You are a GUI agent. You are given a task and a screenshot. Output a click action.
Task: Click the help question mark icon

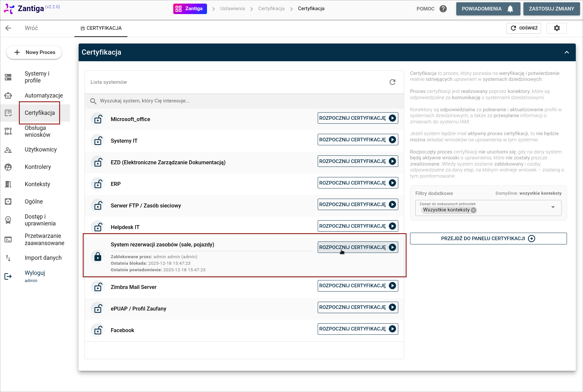443,9
